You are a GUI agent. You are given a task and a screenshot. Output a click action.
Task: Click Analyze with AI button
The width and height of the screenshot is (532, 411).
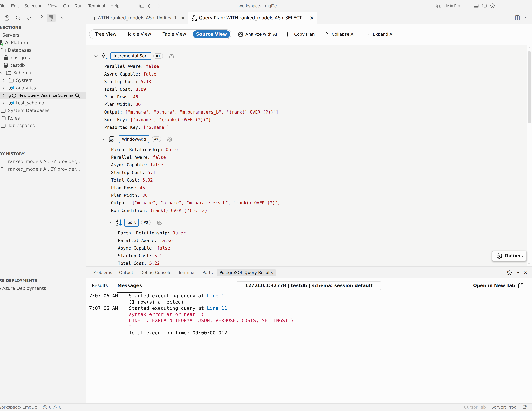coord(257,34)
